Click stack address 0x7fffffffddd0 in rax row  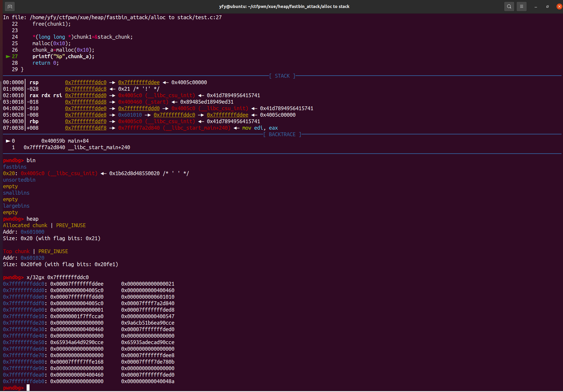[86, 95]
